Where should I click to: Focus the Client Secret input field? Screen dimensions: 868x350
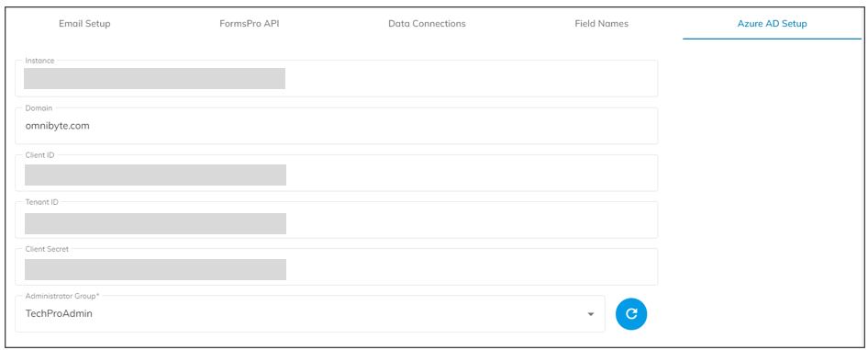pyautogui.click(x=337, y=267)
